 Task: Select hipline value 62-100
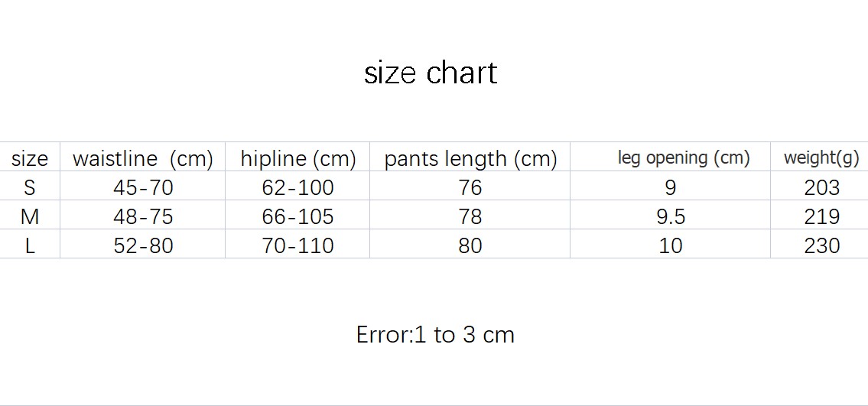(x=297, y=187)
